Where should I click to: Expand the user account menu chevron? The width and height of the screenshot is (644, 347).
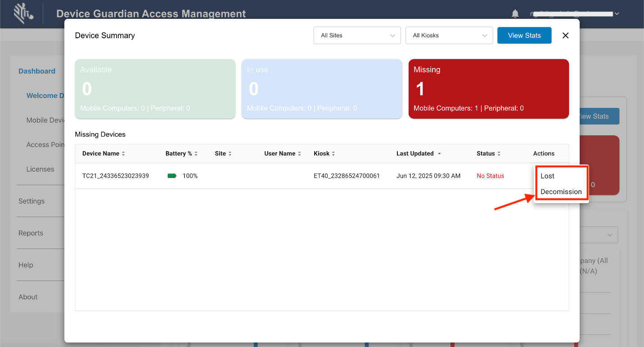[617, 14]
